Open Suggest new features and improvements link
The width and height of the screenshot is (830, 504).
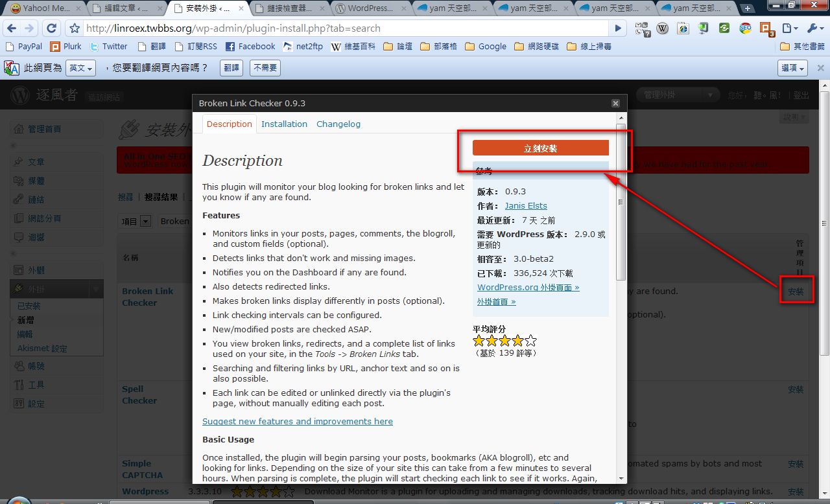[x=298, y=421]
